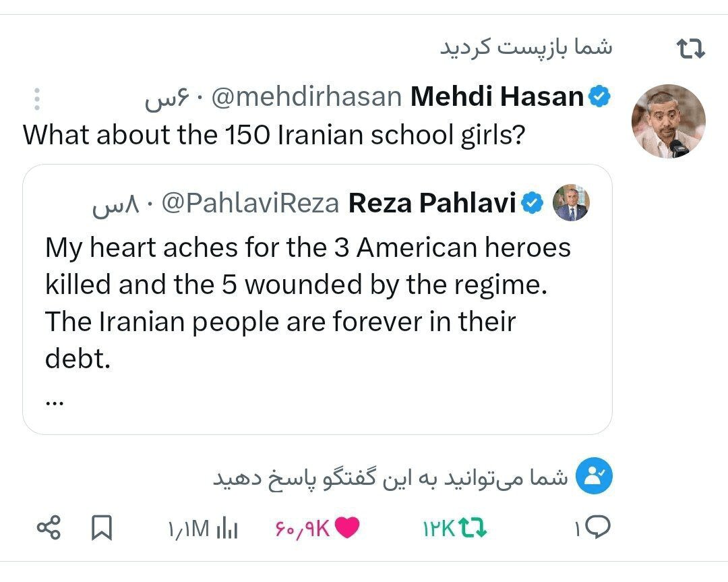
Task: Open the view analytics bar-chart icon
Action: (227, 529)
